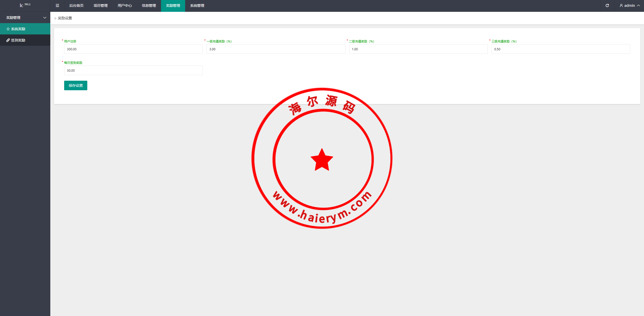Click the 用户注册 value field showing 300.00
Viewport: 644px width, 316px height.
coord(133,49)
